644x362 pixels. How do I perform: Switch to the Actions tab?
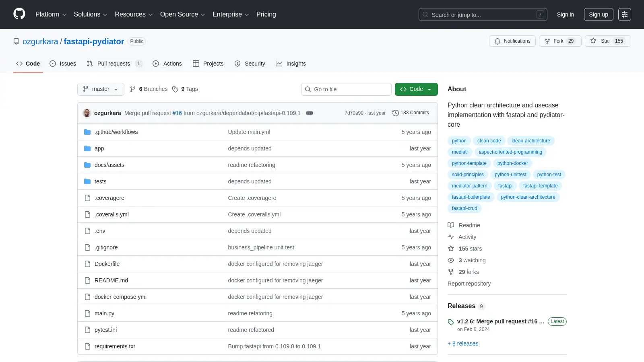click(167, 64)
